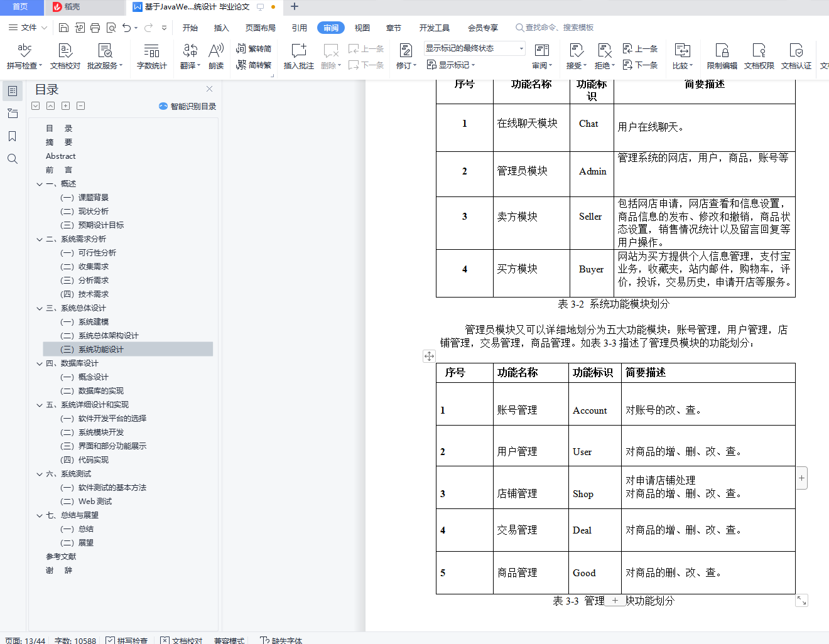Jump to Abstract in the outline

tap(60, 156)
